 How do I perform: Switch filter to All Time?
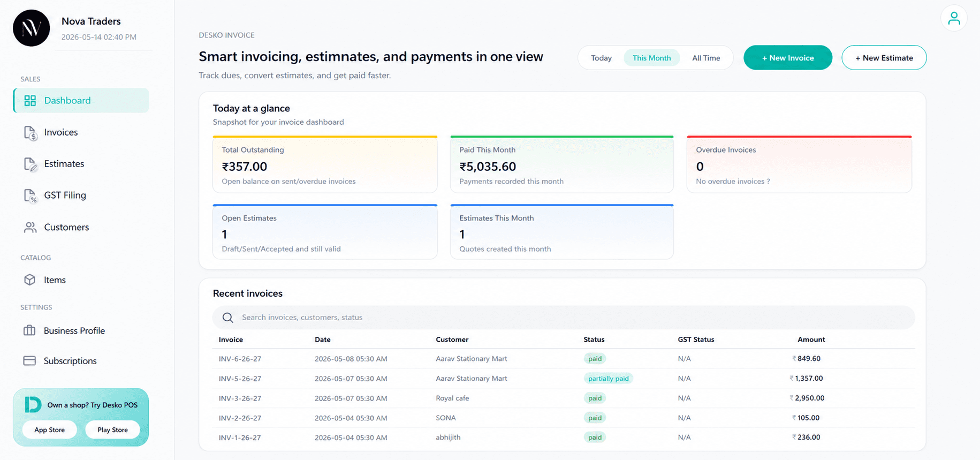point(706,58)
